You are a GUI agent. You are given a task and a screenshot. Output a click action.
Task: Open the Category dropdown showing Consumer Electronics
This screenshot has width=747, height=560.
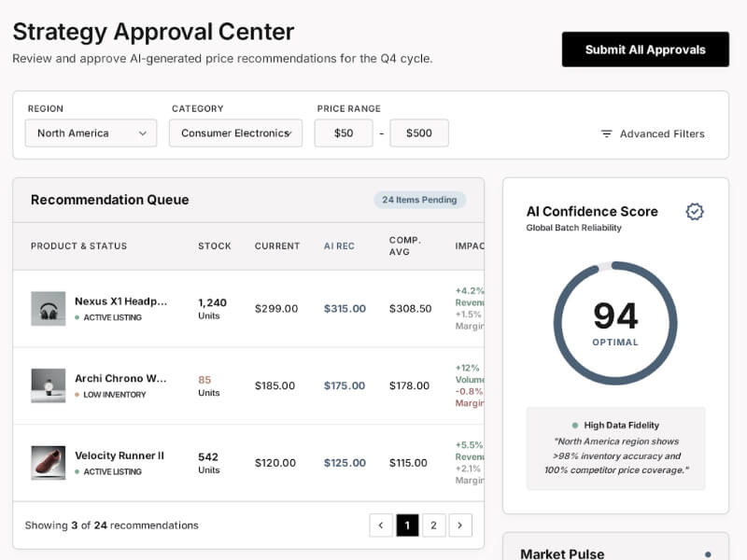236,133
